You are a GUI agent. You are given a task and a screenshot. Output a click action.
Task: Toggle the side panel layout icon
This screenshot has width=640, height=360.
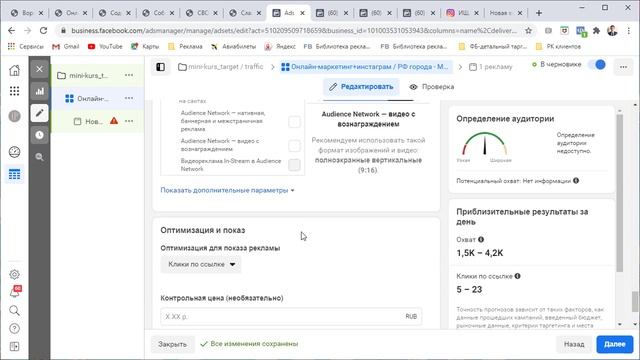(x=160, y=67)
